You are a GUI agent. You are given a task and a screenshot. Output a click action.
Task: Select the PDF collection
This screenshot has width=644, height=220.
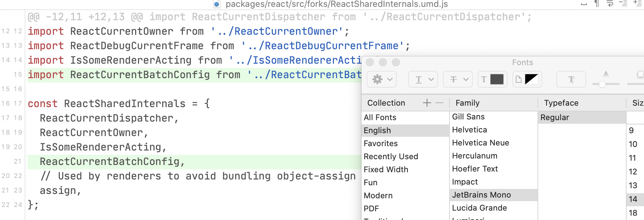[x=405, y=208]
